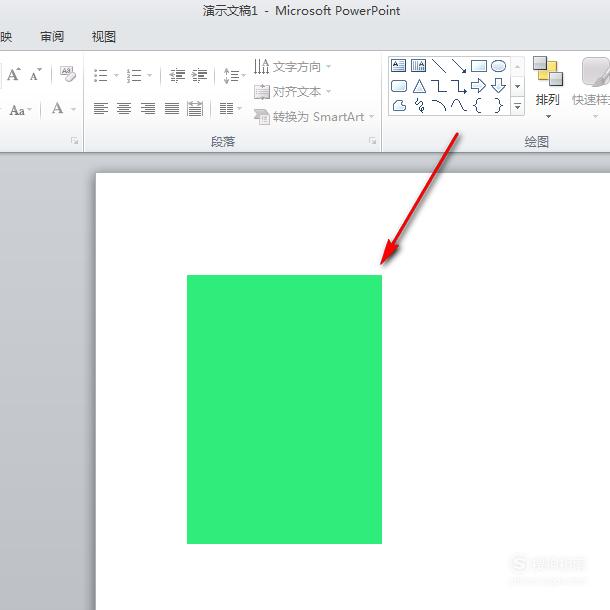Decrease the list indent level
Image resolution: width=610 pixels, height=610 pixels.
point(177,75)
